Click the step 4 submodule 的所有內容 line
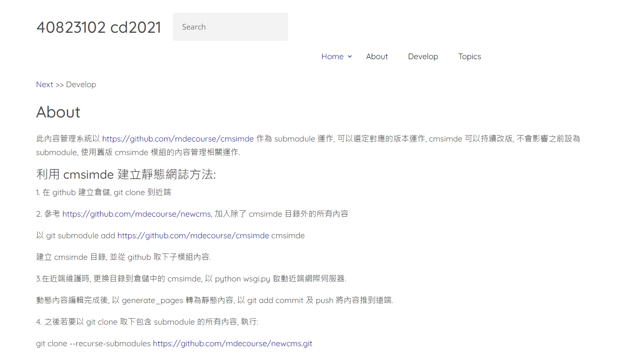 coord(147,322)
